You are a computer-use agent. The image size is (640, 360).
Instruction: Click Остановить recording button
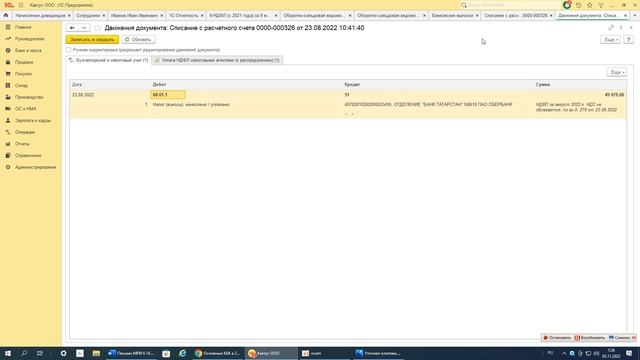[x=557, y=338]
